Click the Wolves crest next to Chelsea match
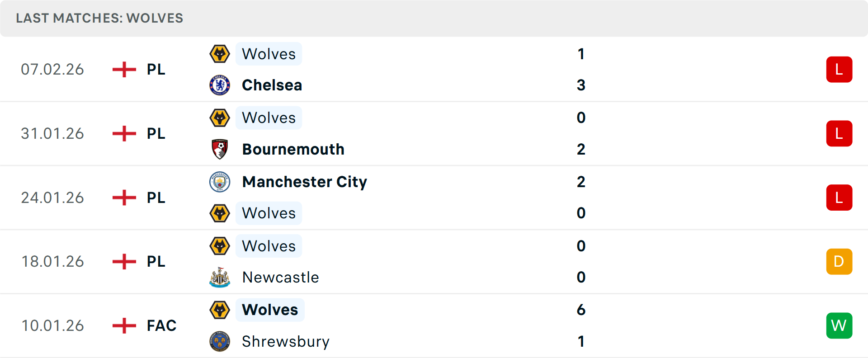 point(220,54)
